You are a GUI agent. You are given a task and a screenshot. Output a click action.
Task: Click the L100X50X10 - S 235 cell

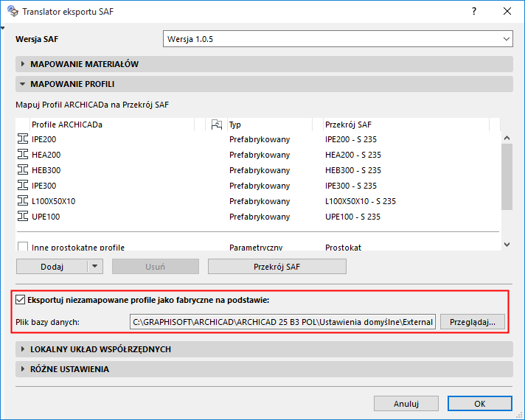point(361,201)
